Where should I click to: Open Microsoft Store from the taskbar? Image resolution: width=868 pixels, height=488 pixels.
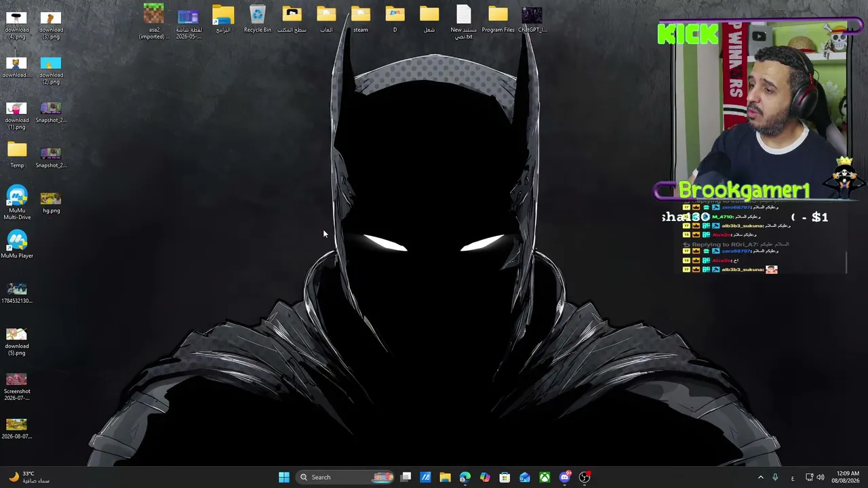pos(505,477)
